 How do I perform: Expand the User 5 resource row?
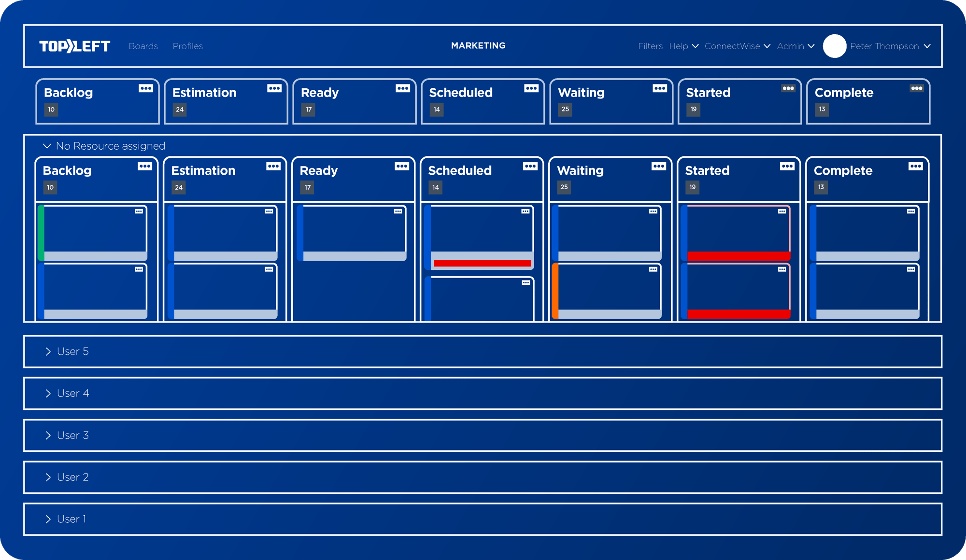tap(48, 351)
